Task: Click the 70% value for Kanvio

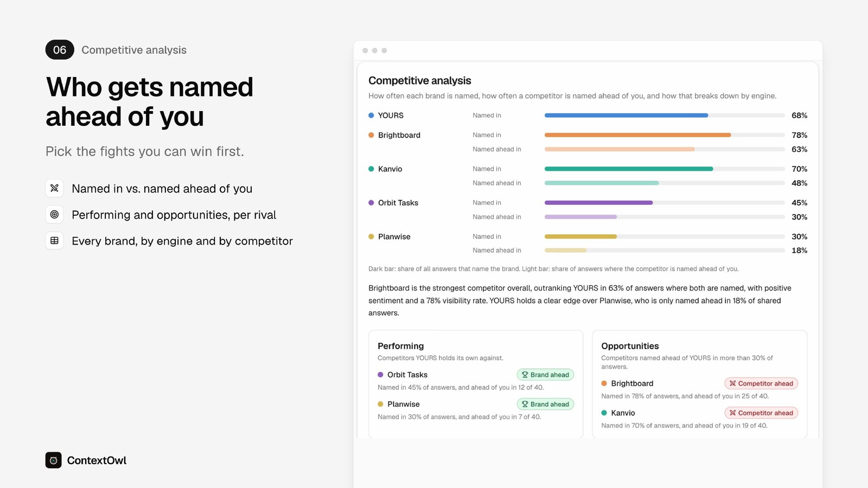Action: [x=799, y=169]
